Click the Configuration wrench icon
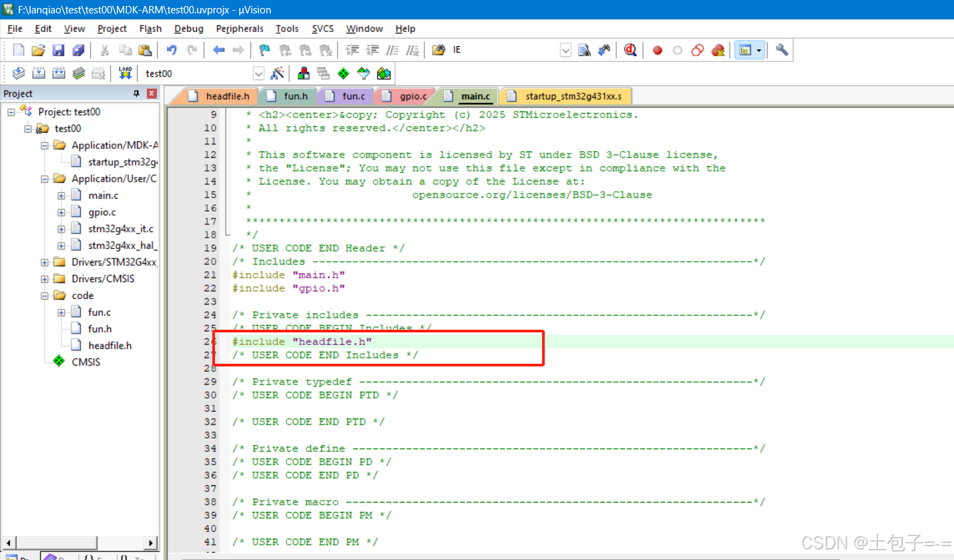 click(782, 50)
